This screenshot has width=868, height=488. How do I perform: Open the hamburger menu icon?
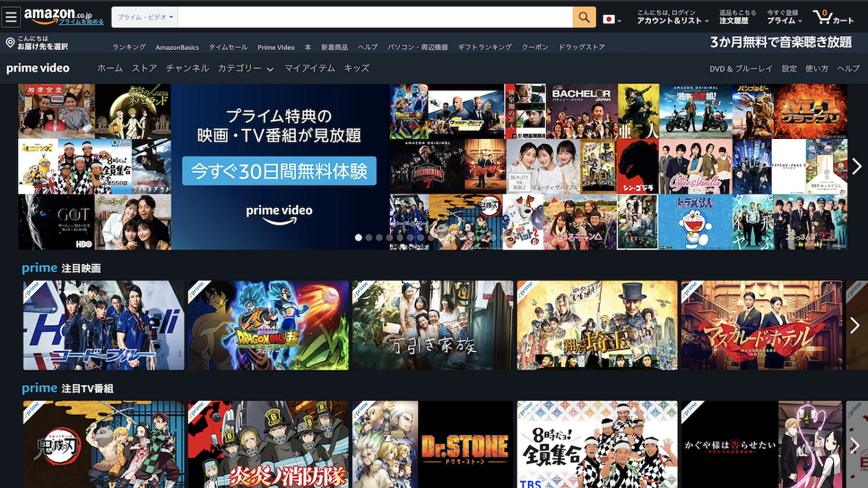(12, 17)
